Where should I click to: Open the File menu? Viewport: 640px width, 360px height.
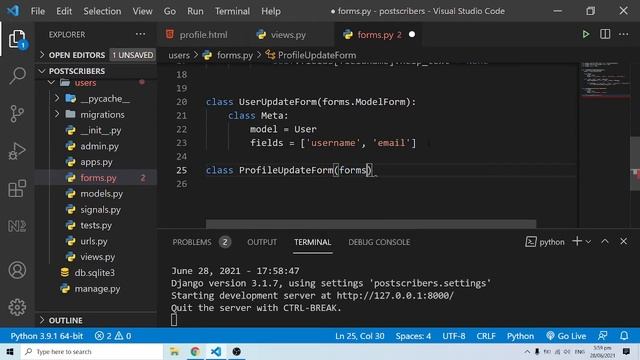click(x=38, y=11)
